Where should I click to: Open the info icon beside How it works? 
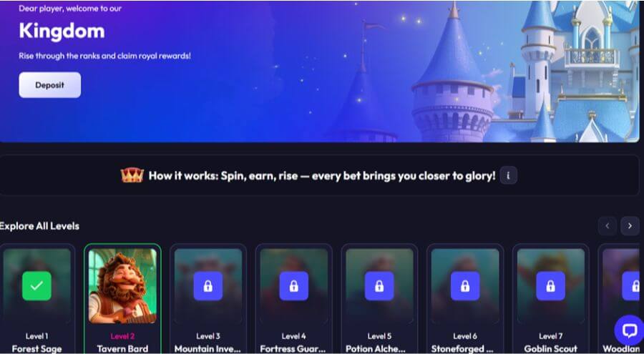[x=509, y=176]
